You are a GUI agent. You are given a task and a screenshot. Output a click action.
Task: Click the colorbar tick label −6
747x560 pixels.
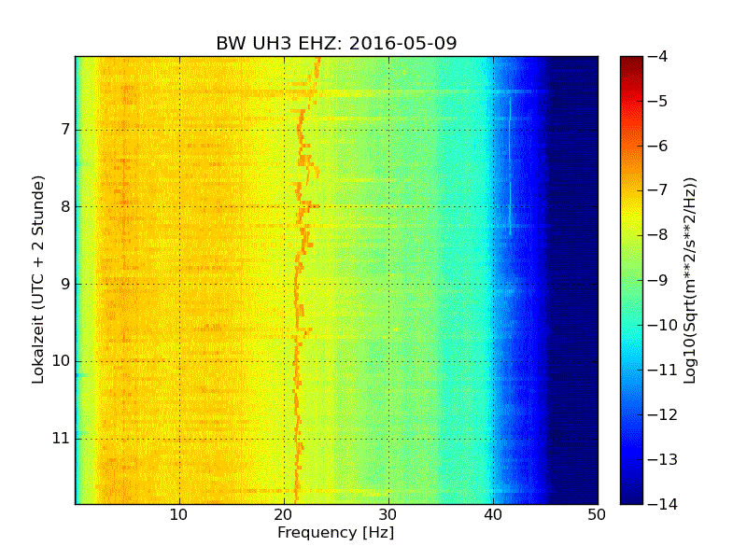(x=657, y=146)
